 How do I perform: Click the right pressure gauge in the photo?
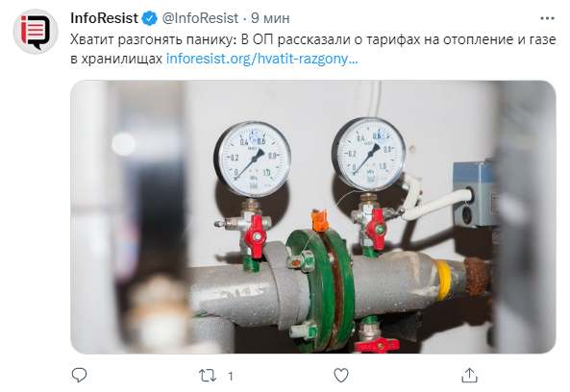coord(368,154)
